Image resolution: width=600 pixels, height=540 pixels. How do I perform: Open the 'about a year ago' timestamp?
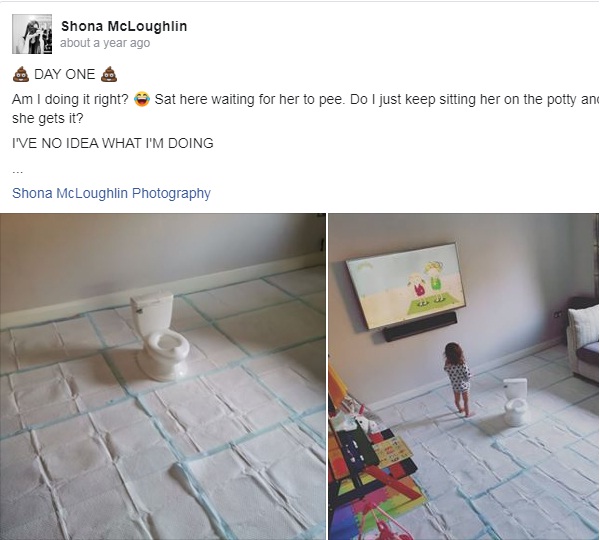point(105,43)
